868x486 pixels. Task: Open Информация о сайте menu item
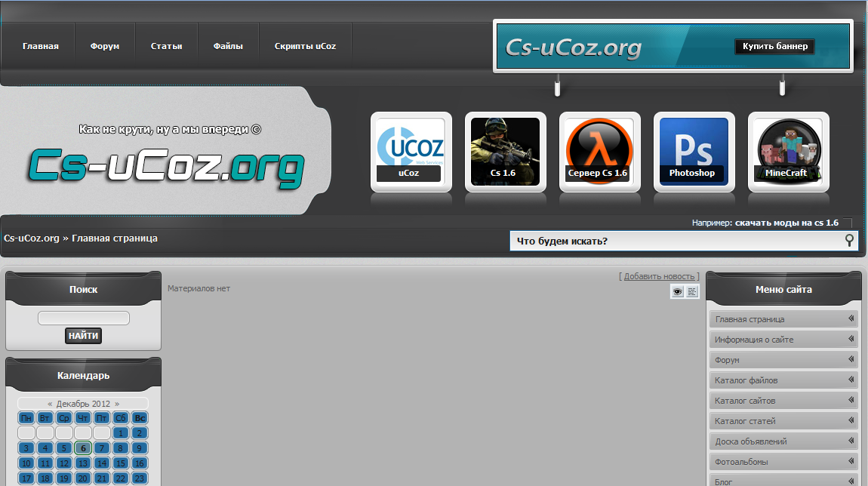tap(783, 340)
